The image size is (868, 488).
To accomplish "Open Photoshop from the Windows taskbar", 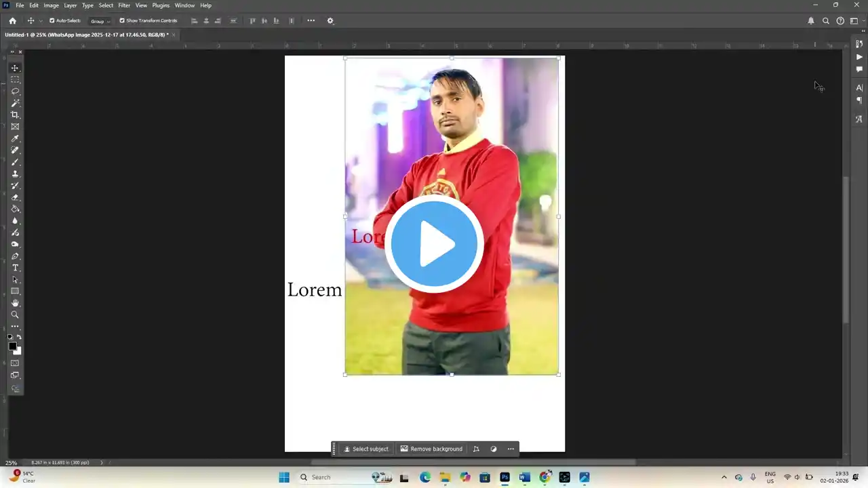I will (x=505, y=477).
